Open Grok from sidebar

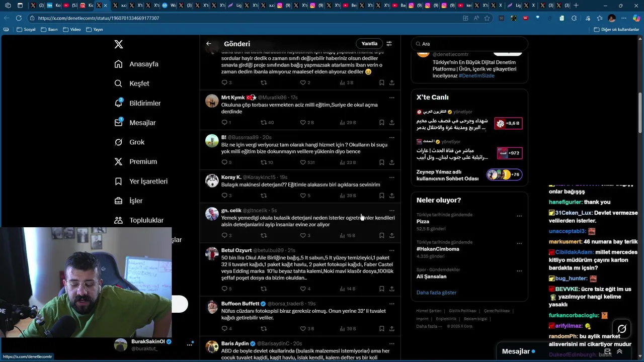(x=129, y=142)
